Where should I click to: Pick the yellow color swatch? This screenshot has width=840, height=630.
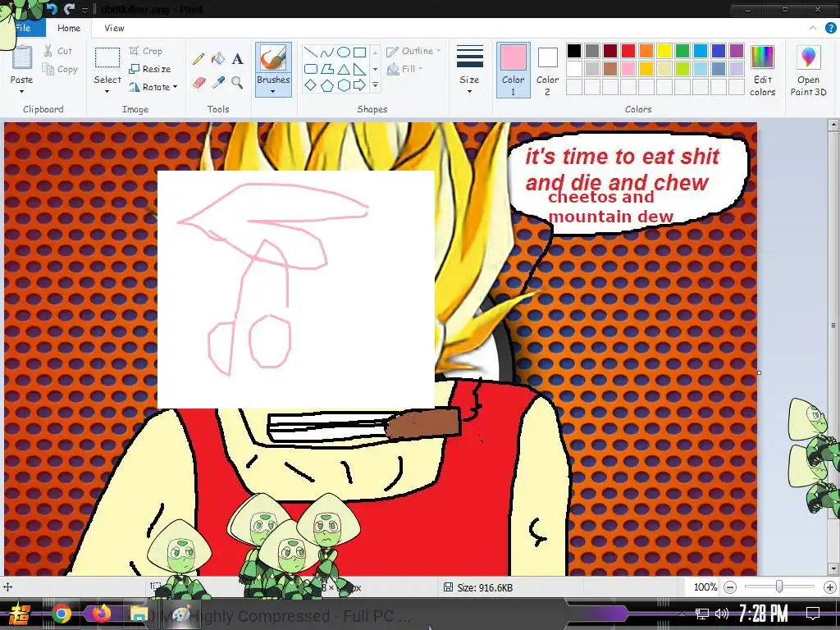click(x=664, y=50)
